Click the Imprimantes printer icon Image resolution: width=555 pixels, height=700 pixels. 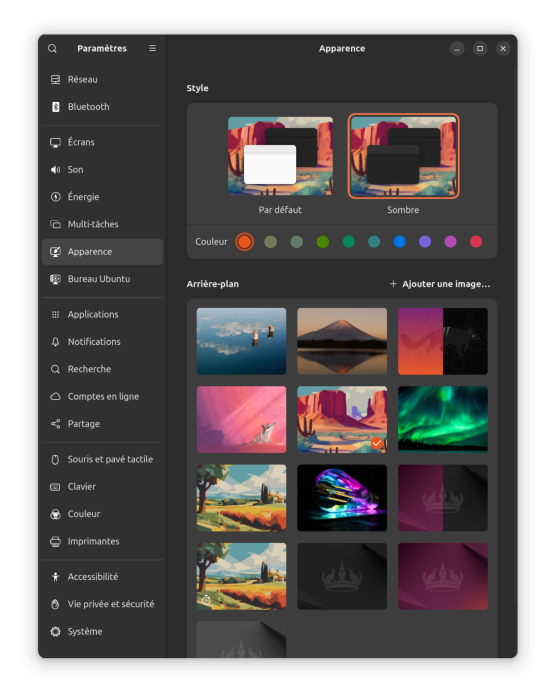pyautogui.click(x=55, y=542)
